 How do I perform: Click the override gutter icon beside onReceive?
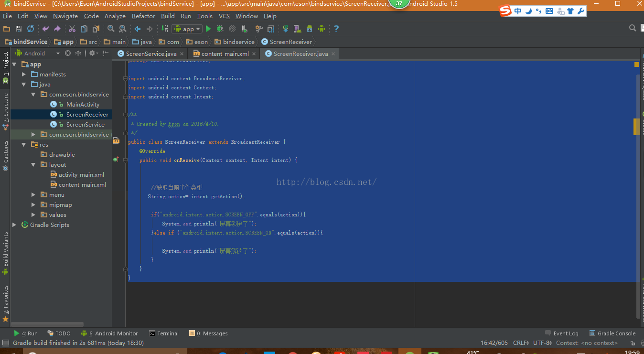coord(116,160)
